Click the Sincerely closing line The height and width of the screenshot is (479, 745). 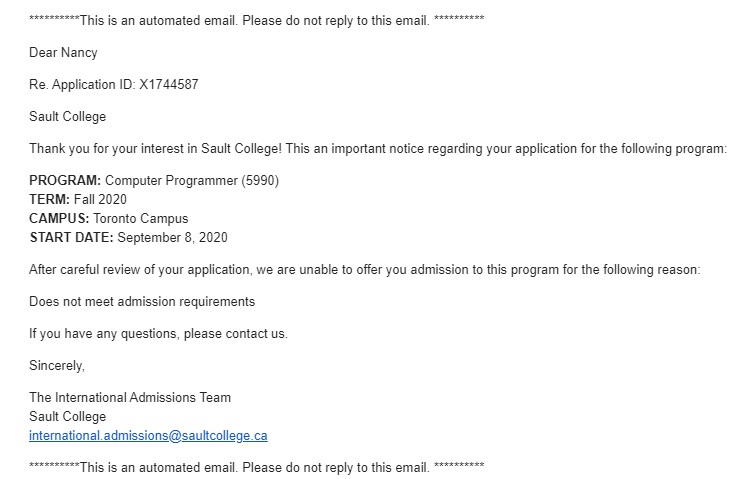(x=57, y=365)
